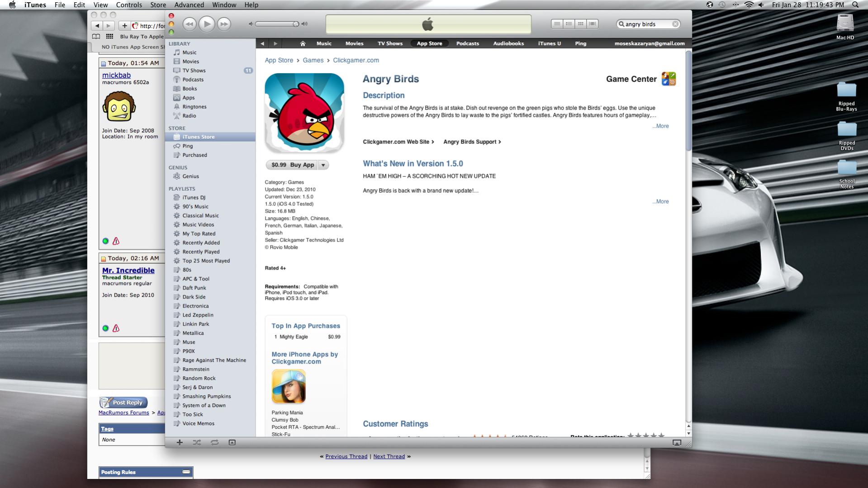Viewport: 868px width, 488px height.
Task: Select Purchased in the Store sidebar
Action: point(194,155)
